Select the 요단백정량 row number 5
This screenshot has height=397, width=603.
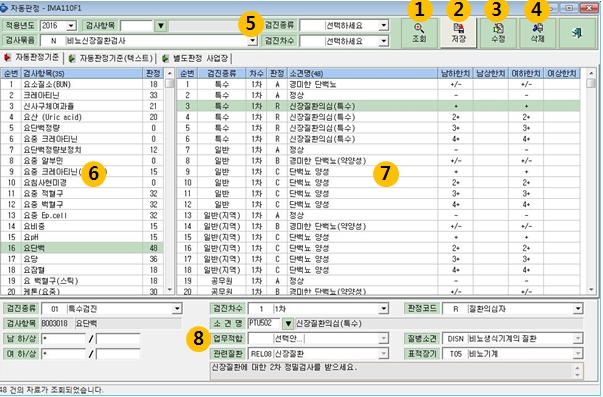point(82,128)
